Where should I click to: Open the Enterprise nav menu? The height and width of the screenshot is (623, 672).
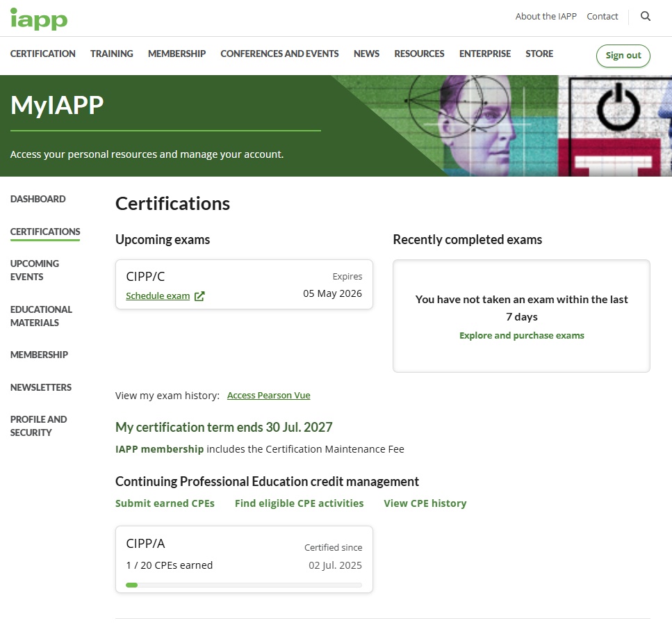(484, 54)
